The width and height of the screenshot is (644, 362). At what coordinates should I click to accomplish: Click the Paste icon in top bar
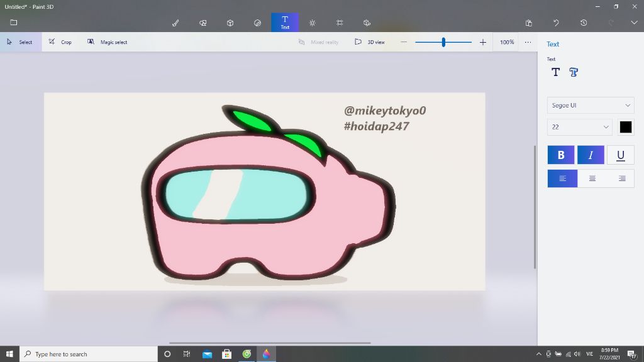[x=528, y=23]
